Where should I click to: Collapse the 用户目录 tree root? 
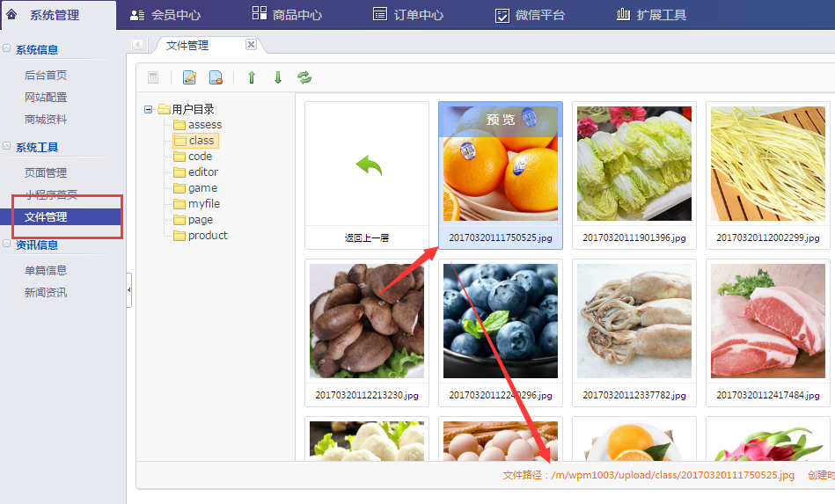(148, 109)
